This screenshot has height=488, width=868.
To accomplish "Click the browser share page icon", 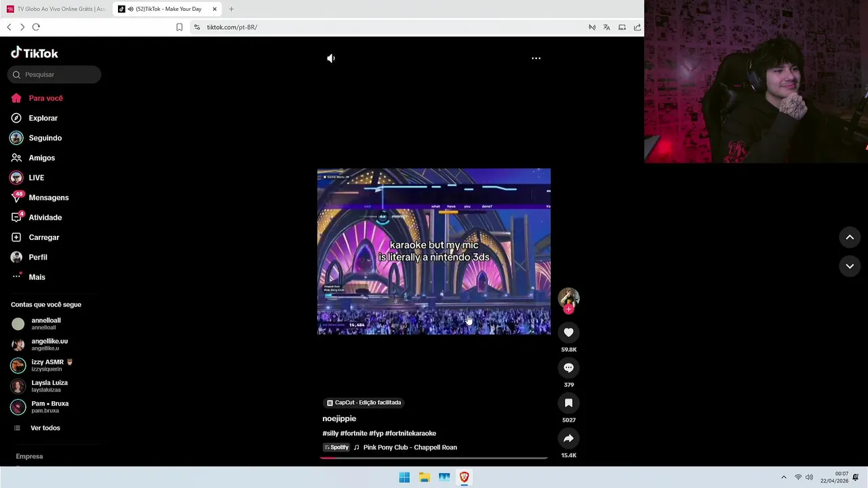I will 637,27.
